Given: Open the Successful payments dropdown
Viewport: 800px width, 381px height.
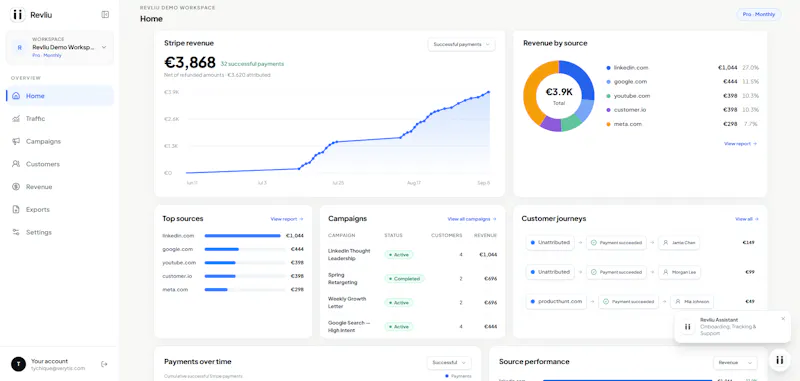Looking at the screenshot, I should [461, 44].
